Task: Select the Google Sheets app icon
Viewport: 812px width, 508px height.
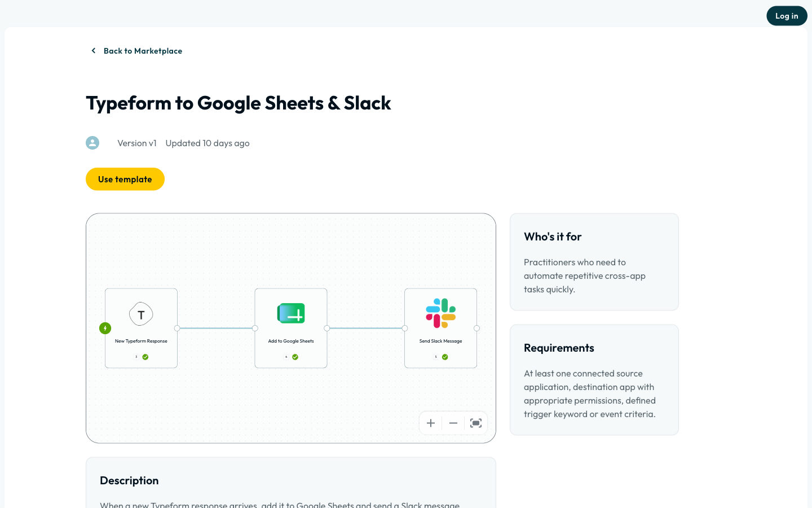Action: coord(291,313)
